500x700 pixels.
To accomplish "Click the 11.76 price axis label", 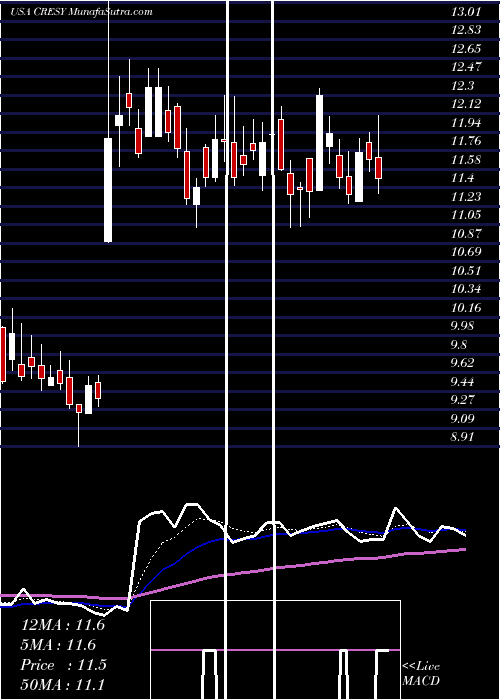I will point(466,141).
